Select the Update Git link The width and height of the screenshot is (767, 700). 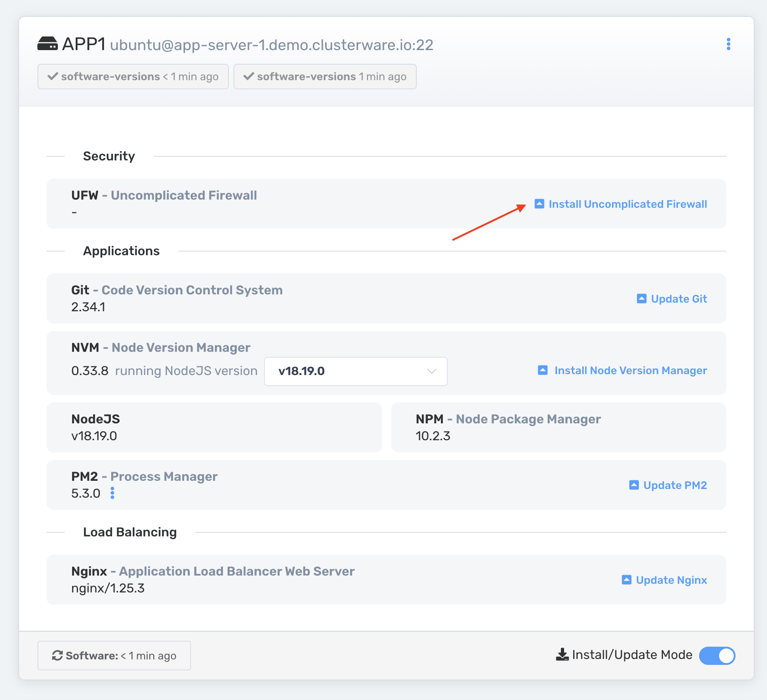tap(679, 299)
